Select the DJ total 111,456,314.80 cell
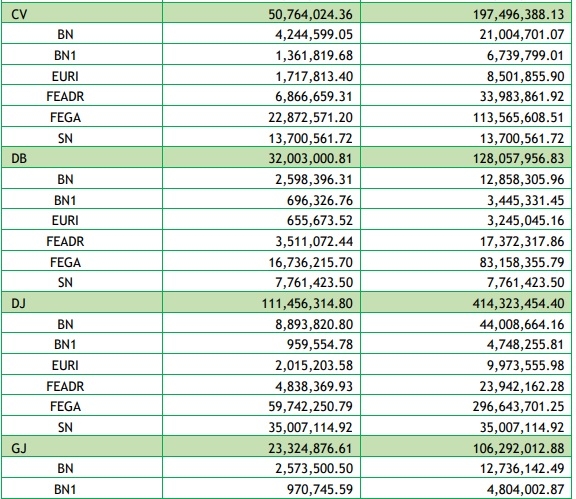The image size is (576, 499). click(262, 303)
